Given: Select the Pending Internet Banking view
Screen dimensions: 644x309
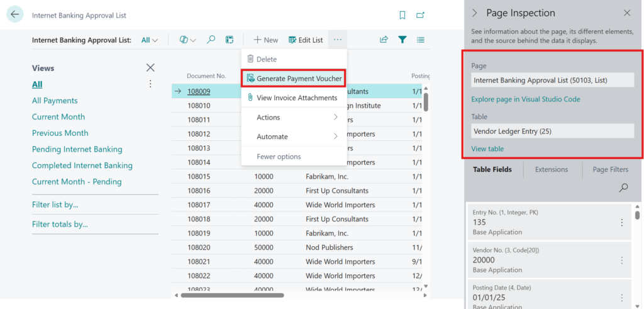Looking at the screenshot, I should point(77,149).
